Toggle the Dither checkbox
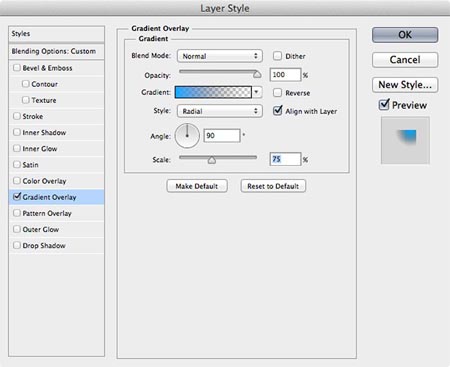Screen dimensions: 450x367 [x=277, y=56]
